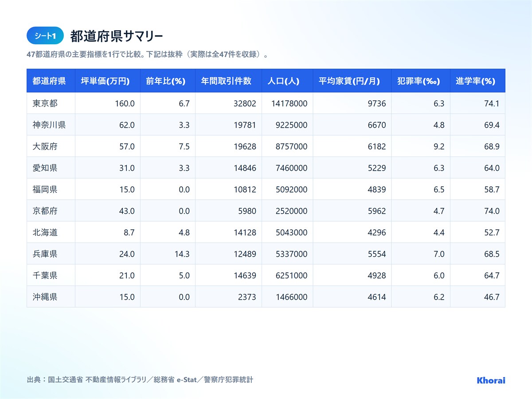Click the 沖縄県 row label

pyautogui.click(x=45, y=297)
